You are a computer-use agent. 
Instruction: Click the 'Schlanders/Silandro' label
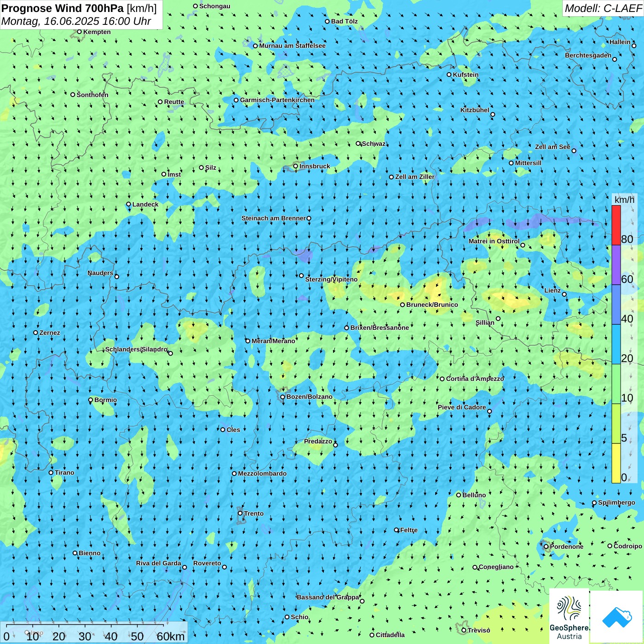[x=137, y=349]
